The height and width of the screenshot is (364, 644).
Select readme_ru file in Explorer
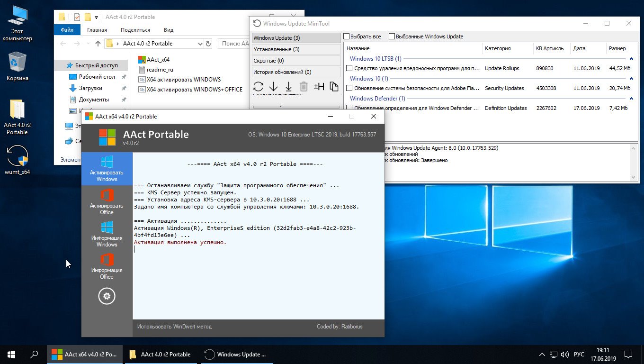(x=156, y=70)
